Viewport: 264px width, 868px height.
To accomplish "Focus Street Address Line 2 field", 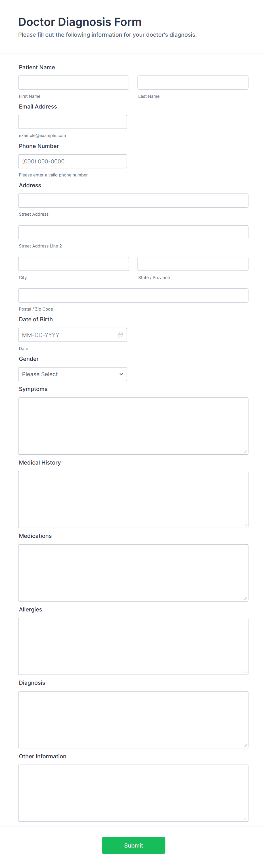I will [133, 232].
